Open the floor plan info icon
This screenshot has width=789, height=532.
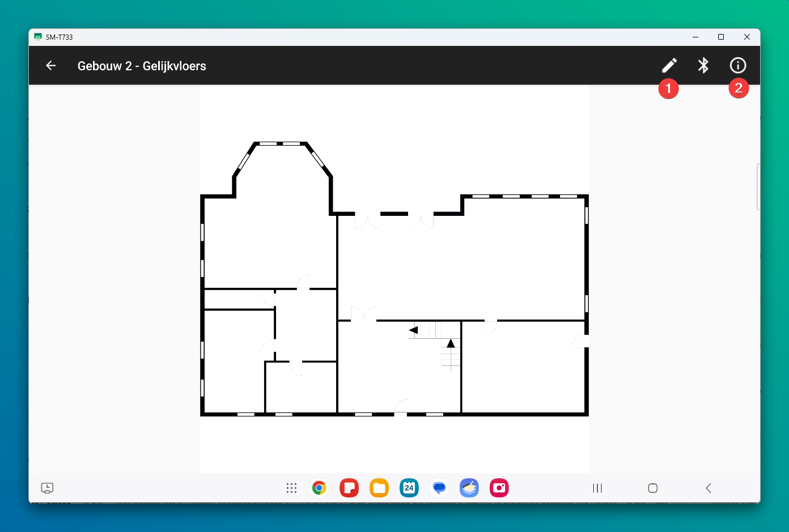point(737,66)
